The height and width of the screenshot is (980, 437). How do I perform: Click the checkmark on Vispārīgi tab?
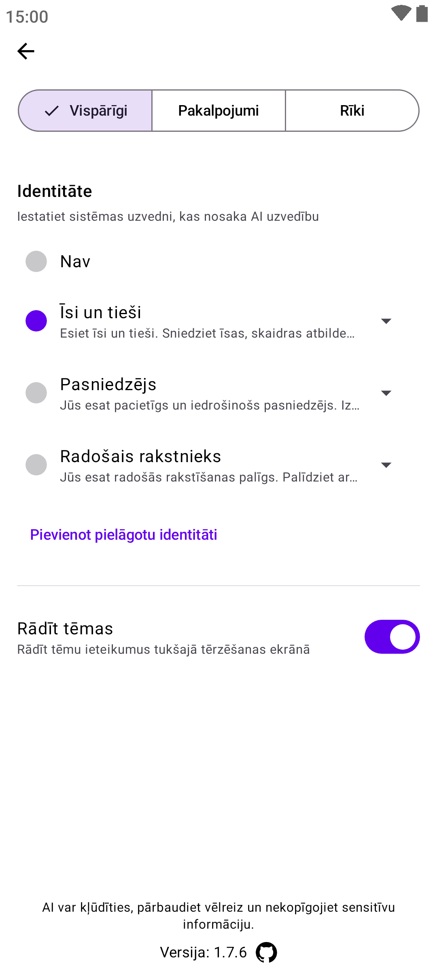tap(52, 111)
